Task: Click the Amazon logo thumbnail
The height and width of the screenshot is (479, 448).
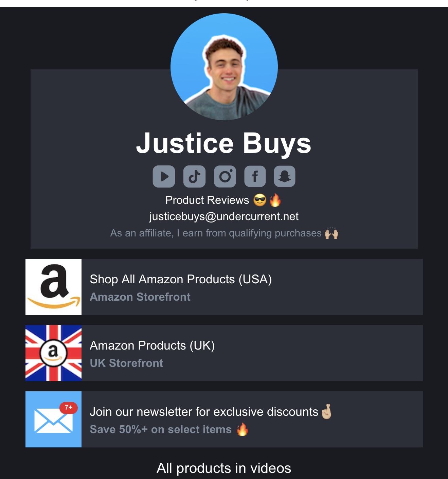Action: (x=53, y=287)
